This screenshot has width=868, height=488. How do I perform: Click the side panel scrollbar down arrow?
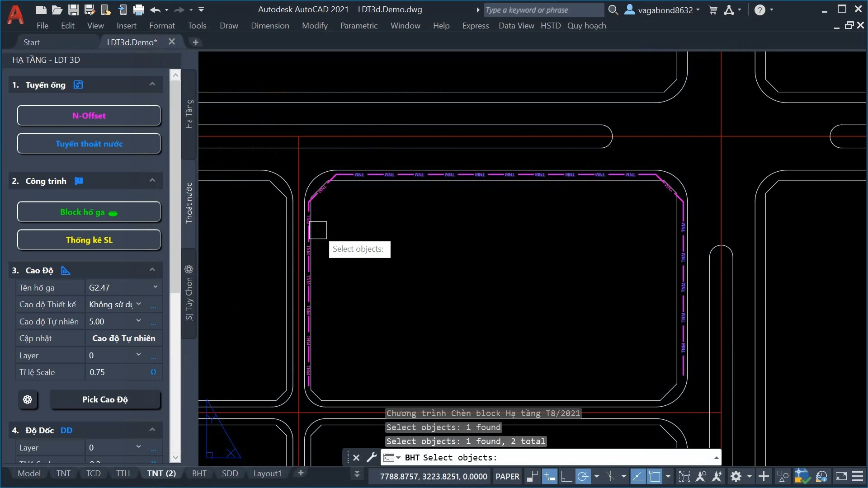click(175, 457)
